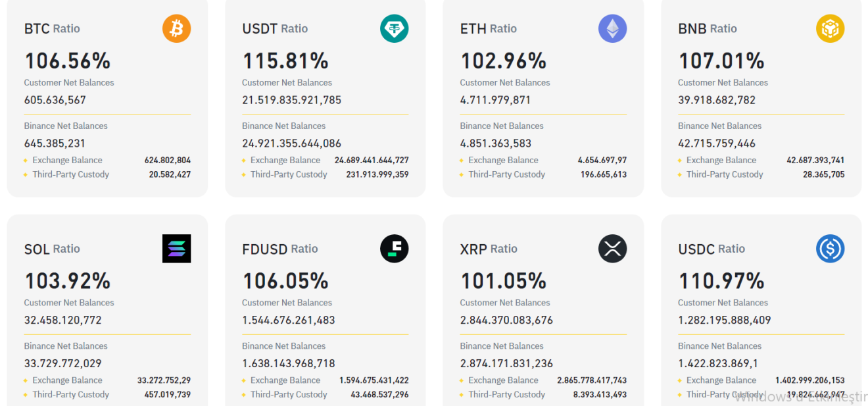
Task: Click the Solana logo icon
Action: [x=176, y=249]
